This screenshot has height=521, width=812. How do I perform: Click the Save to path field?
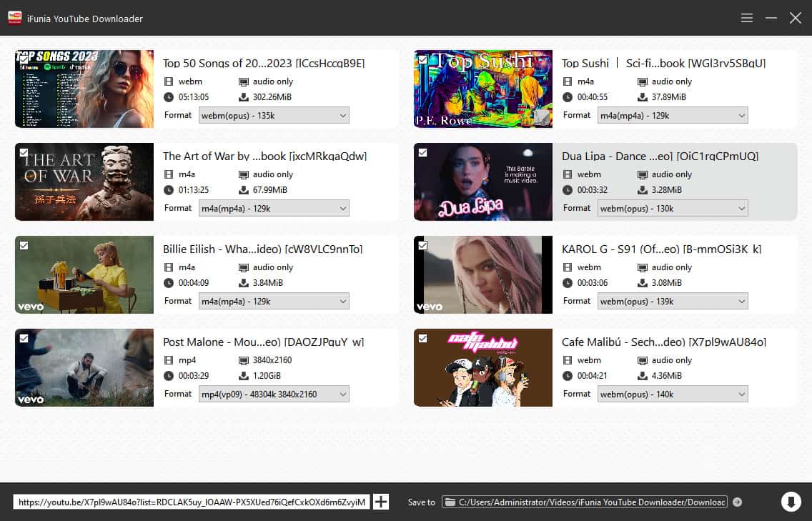click(592, 502)
